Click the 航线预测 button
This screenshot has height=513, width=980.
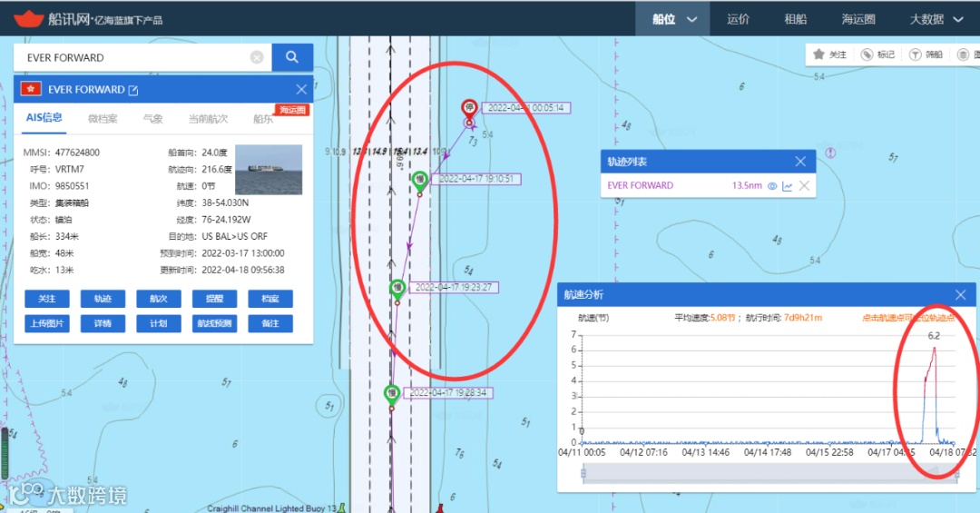click(214, 323)
